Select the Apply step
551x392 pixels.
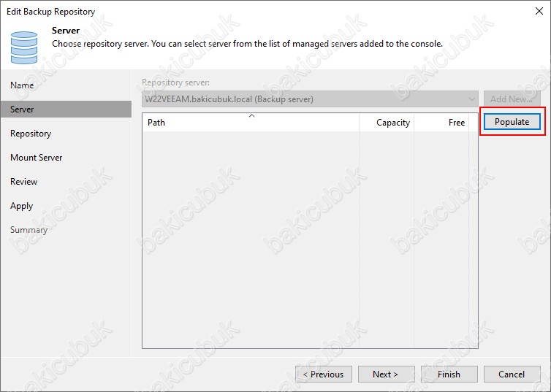coord(21,206)
